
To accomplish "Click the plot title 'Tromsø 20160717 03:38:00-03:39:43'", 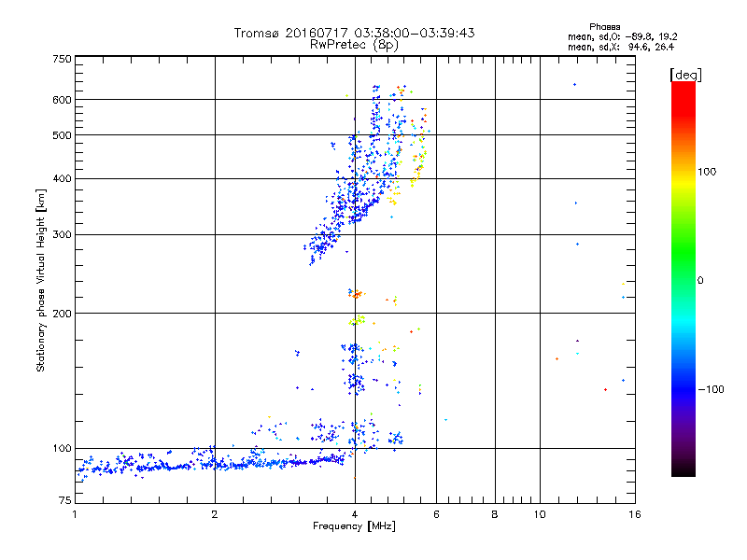I will 354,33.
